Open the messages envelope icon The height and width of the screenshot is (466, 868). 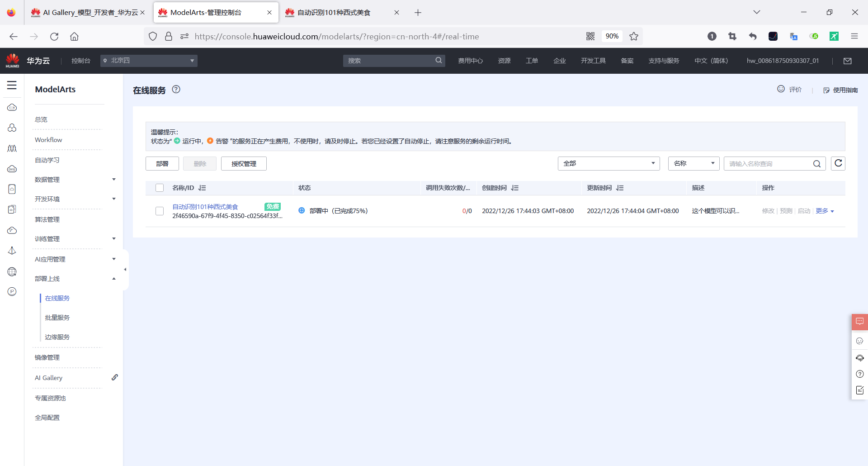click(x=848, y=61)
